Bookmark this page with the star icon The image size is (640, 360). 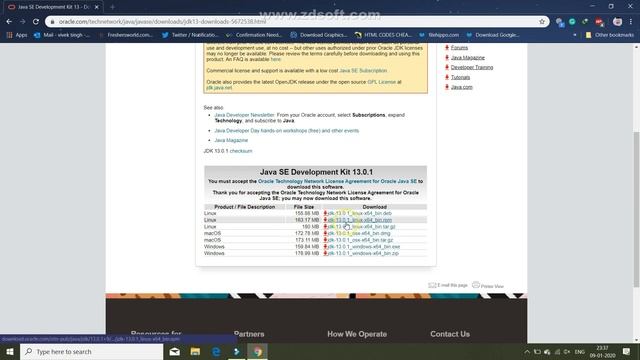(542, 22)
